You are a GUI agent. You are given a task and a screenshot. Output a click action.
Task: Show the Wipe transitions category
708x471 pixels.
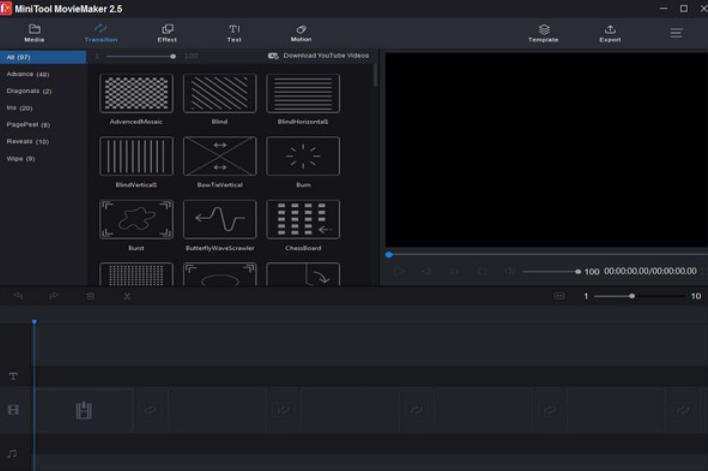(21, 158)
